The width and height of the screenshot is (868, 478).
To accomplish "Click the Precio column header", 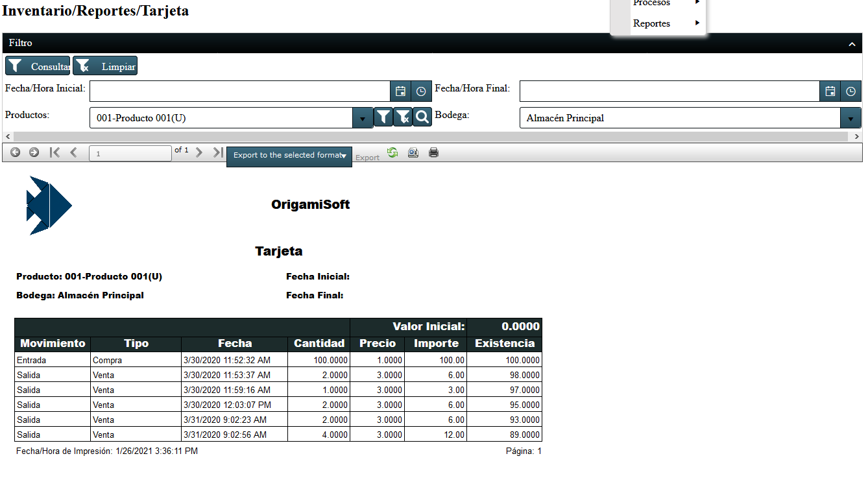I will coord(378,344).
